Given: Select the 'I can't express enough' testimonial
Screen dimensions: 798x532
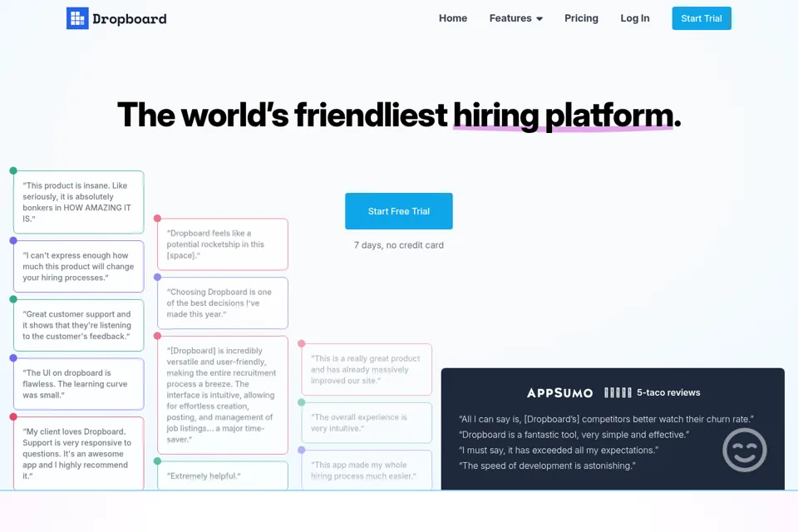Looking at the screenshot, I should (x=79, y=266).
